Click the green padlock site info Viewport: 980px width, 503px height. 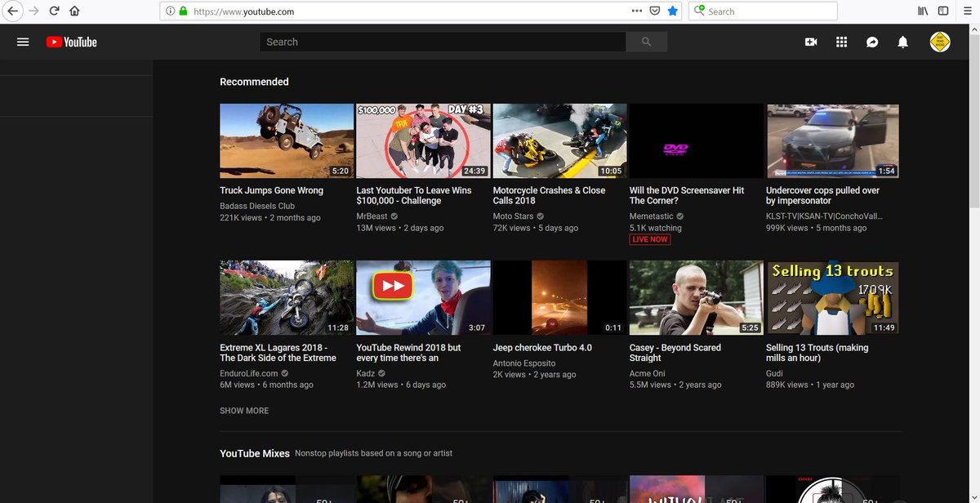(x=183, y=11)
